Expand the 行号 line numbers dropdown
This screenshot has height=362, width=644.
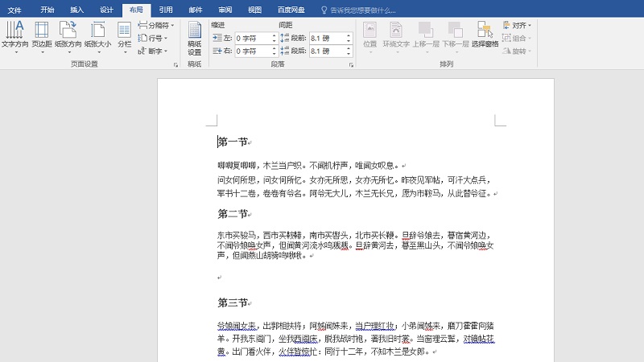153,38
